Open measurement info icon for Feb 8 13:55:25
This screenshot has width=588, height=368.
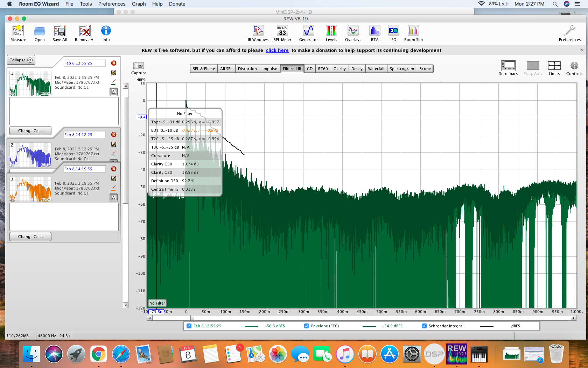(x=114, y=92)
